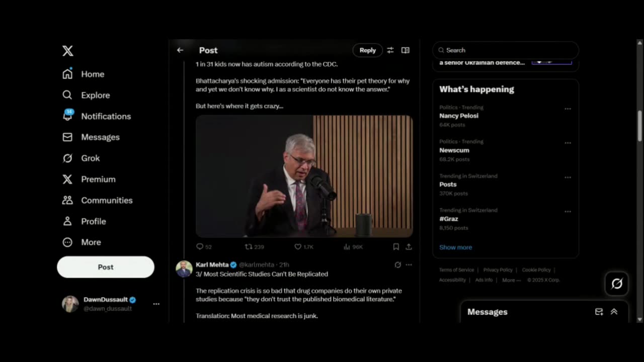
Task: Open more options on Karl Mehta reply
Action: (x=409, y=264)
